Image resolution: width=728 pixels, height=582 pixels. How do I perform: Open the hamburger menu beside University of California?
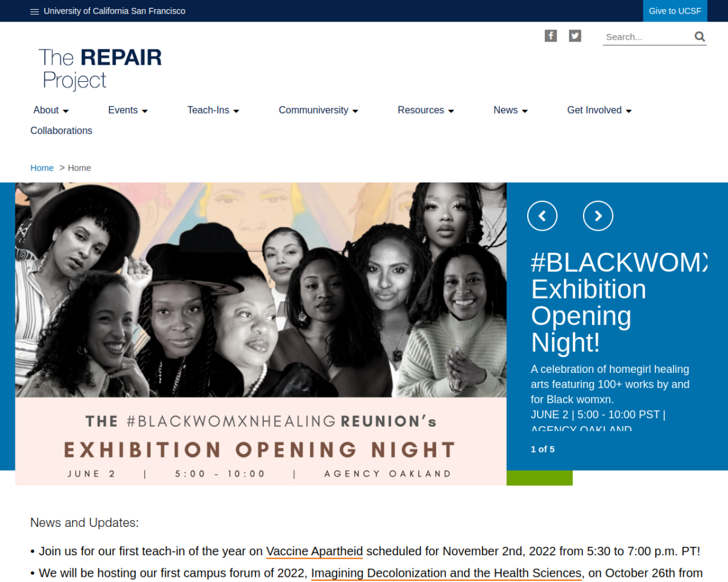34,11
